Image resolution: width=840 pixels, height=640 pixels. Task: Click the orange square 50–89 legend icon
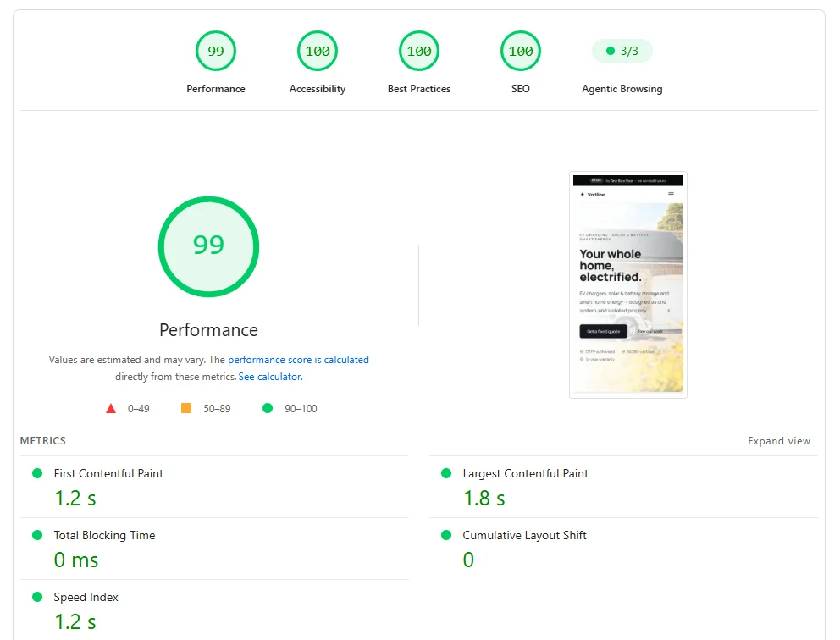coord(186,408)
